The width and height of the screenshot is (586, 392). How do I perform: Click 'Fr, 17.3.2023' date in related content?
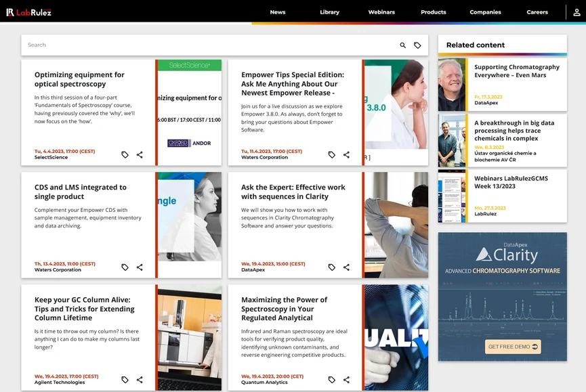[488, 97]
